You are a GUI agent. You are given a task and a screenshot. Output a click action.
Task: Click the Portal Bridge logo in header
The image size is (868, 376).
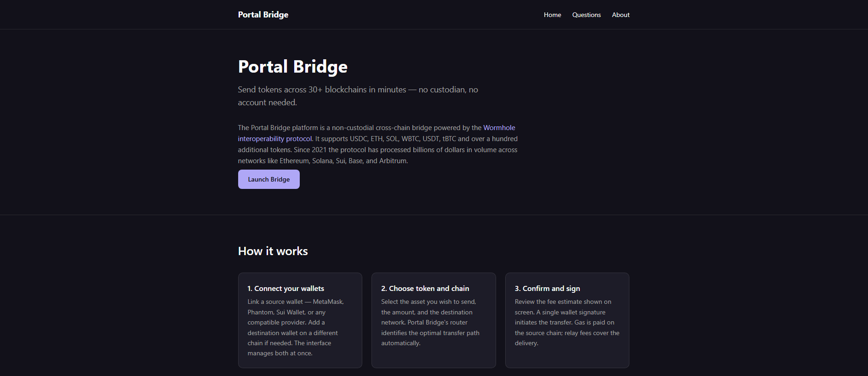(x=263, y=15)
